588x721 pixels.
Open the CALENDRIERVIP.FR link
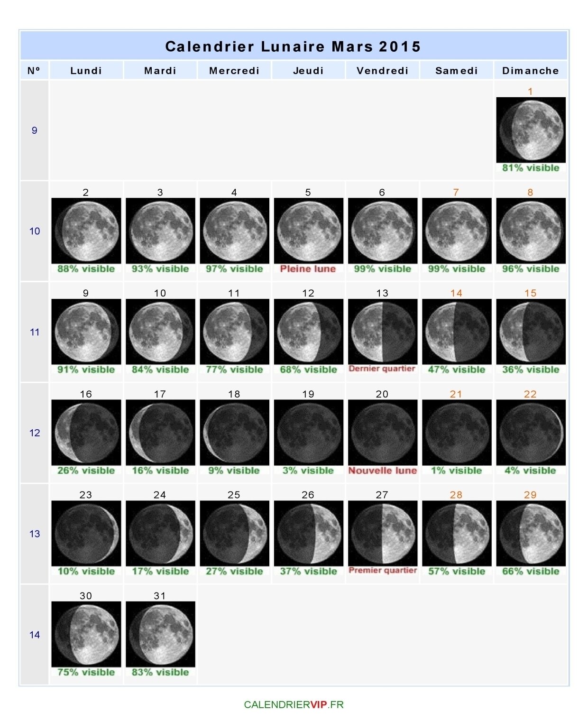tap(294, 704)
